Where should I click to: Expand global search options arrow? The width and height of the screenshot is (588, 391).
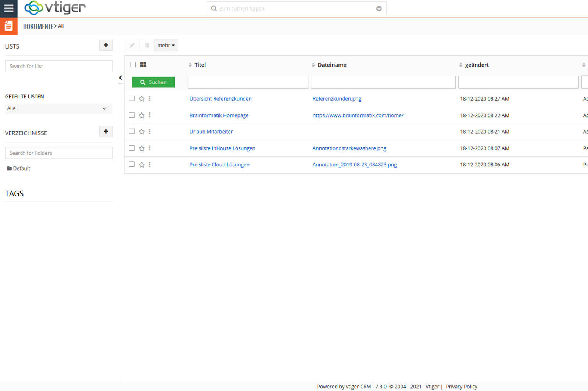[x=379, y=9]
